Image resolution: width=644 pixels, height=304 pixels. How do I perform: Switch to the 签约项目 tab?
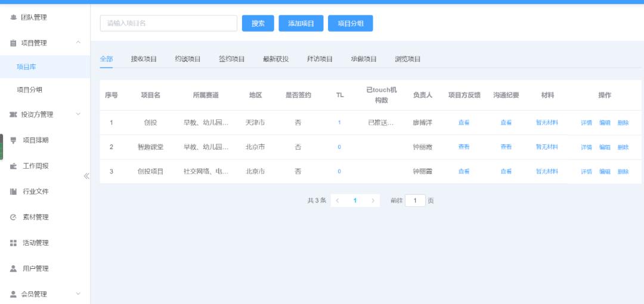point(231,59)
